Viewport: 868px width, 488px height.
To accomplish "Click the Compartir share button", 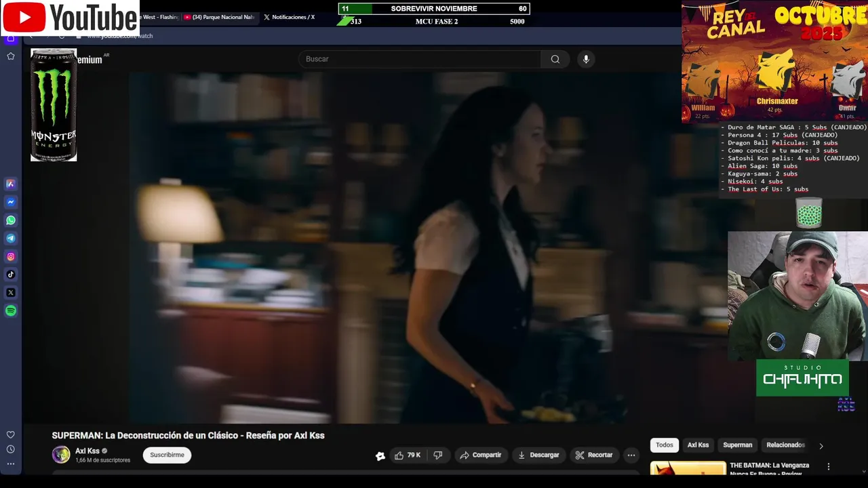I will (480, 455).
